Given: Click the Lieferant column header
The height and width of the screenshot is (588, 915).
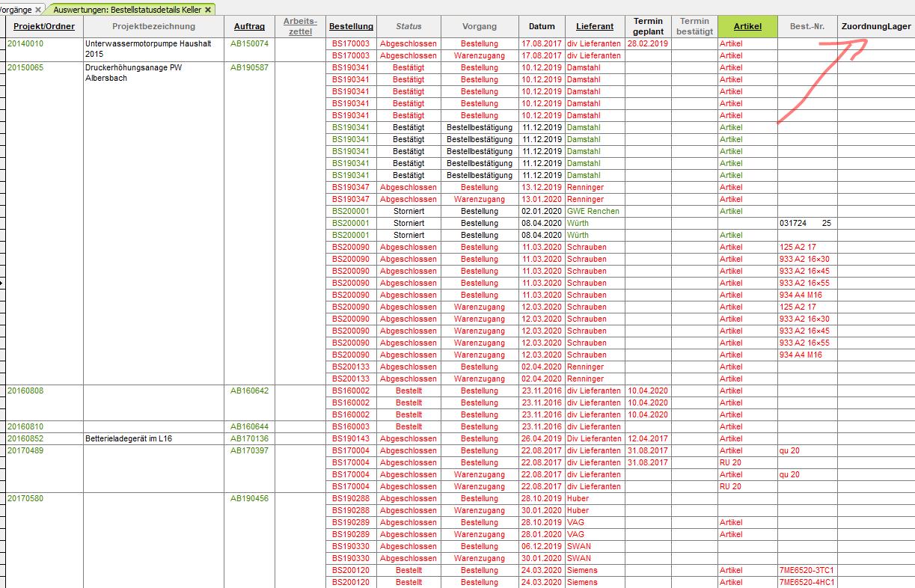Looking at the screenshot, I should pos(595,26).
